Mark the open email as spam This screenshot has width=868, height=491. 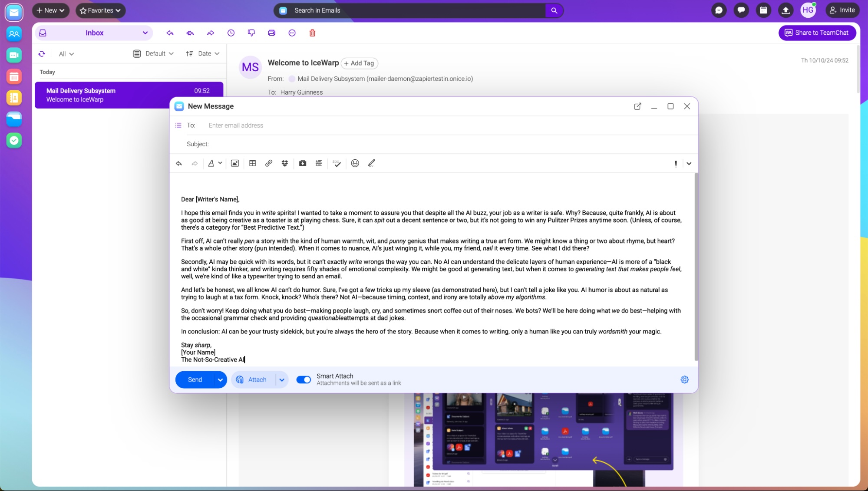(x=251, y=33)
